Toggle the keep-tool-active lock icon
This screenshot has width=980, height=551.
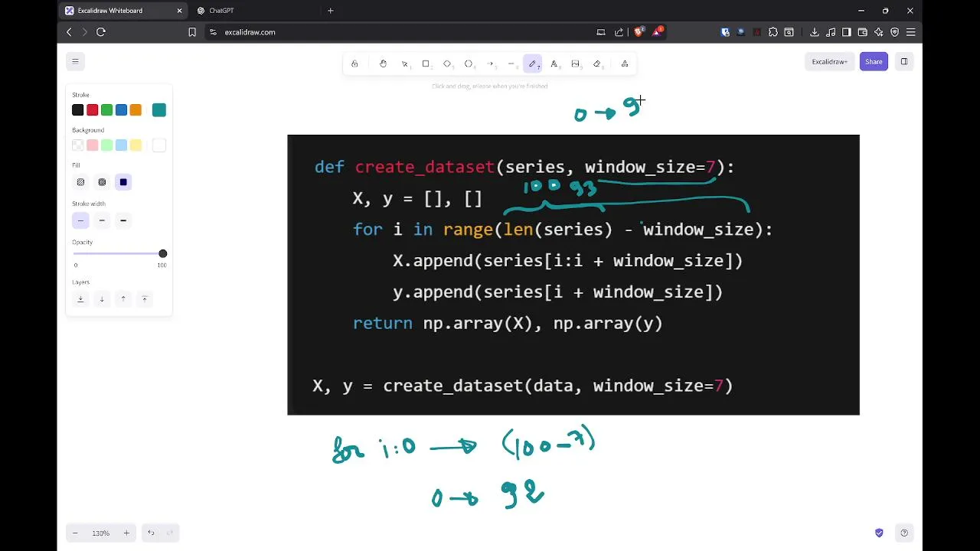[x=354, y=64]
